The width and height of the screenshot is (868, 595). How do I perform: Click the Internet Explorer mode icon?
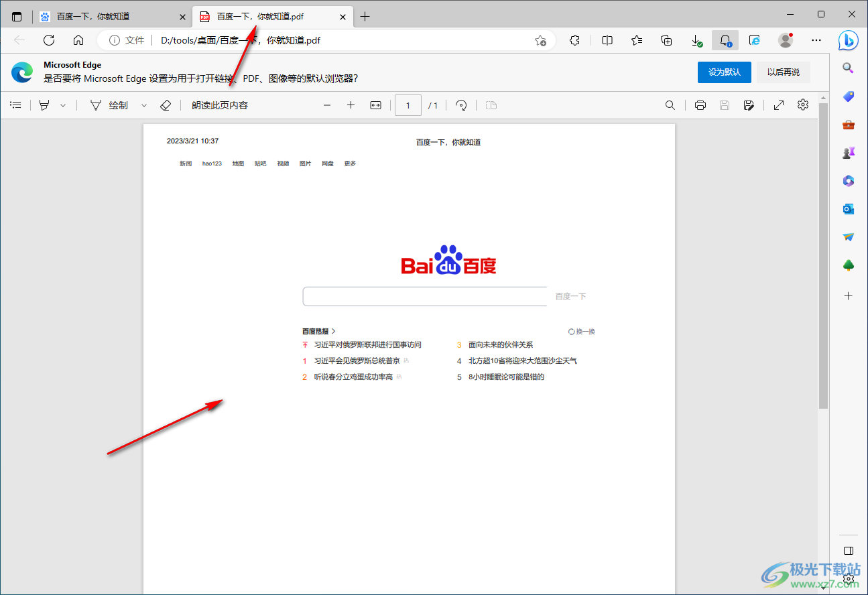pos(755,40)
